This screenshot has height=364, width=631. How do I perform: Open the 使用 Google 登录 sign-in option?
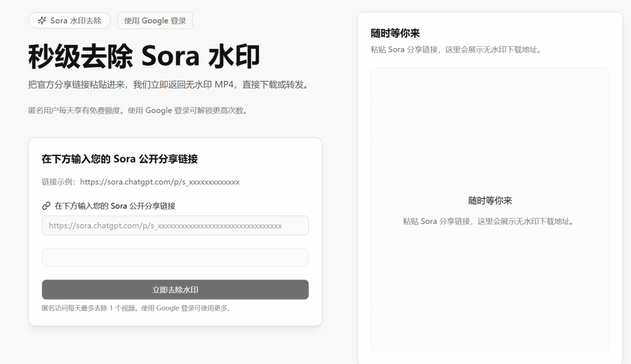click(x=155, y=20)
